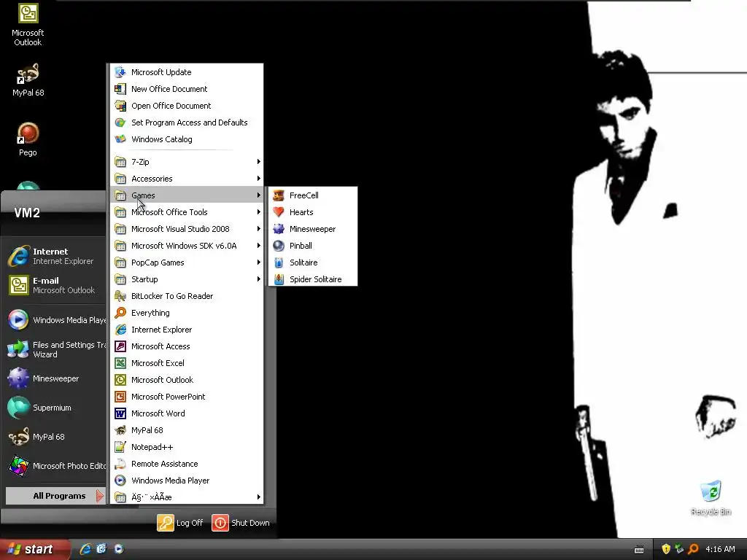
Task: Open MyPal 68 from recent programs
Action: pos(55,437)
